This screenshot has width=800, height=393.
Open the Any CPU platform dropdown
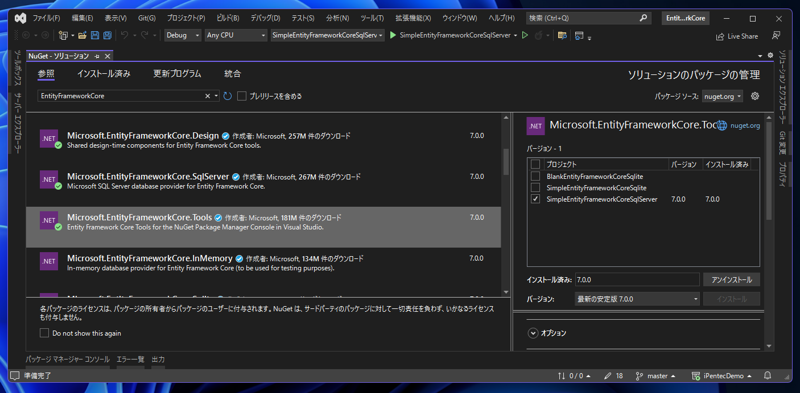point(236,36)
